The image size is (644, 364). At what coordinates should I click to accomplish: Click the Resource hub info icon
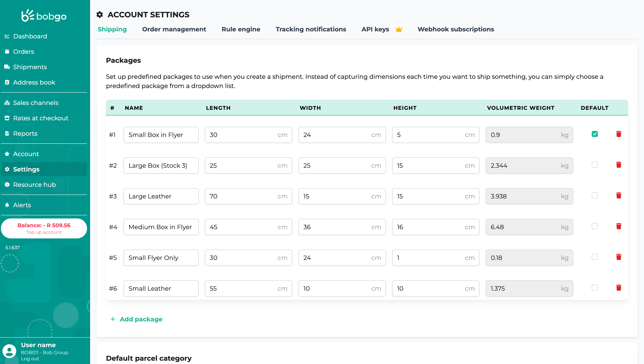7,185
